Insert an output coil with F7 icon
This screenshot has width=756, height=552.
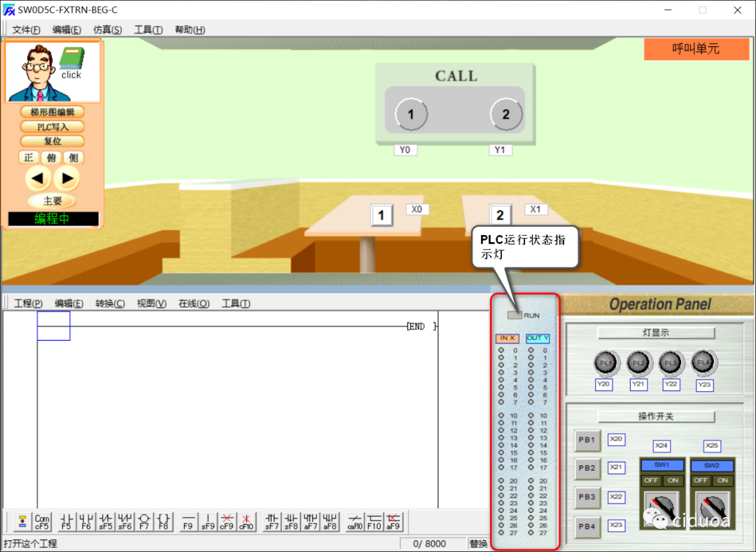pos(144,522)
